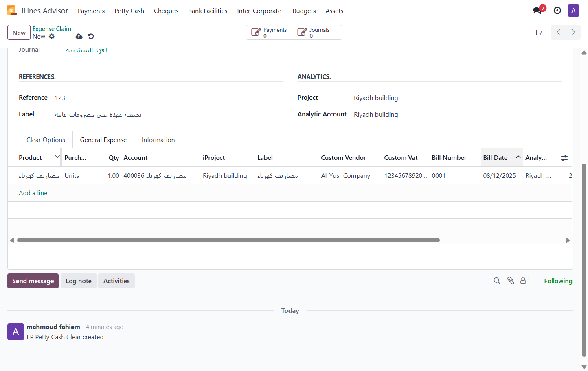The image size is (588, 371).
Task: Open the iLines Advisor app logo
Action: pyautogui.click(x=12, y=11)
